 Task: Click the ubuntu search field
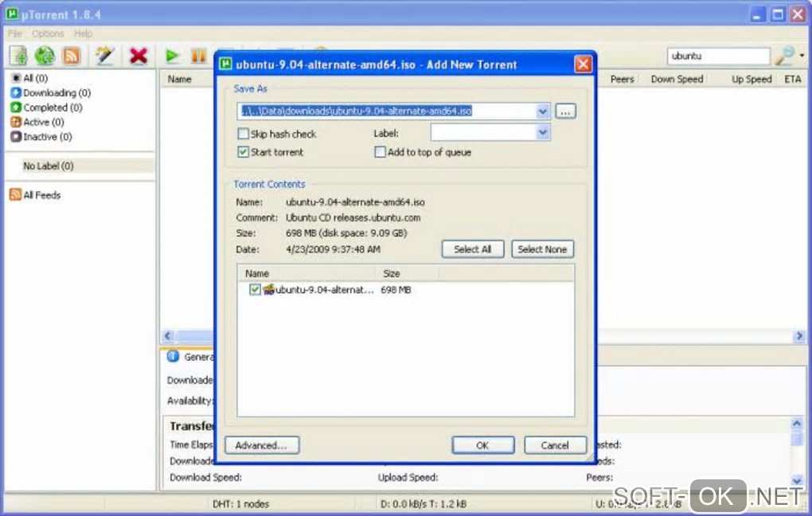click(x=718, y=56)
